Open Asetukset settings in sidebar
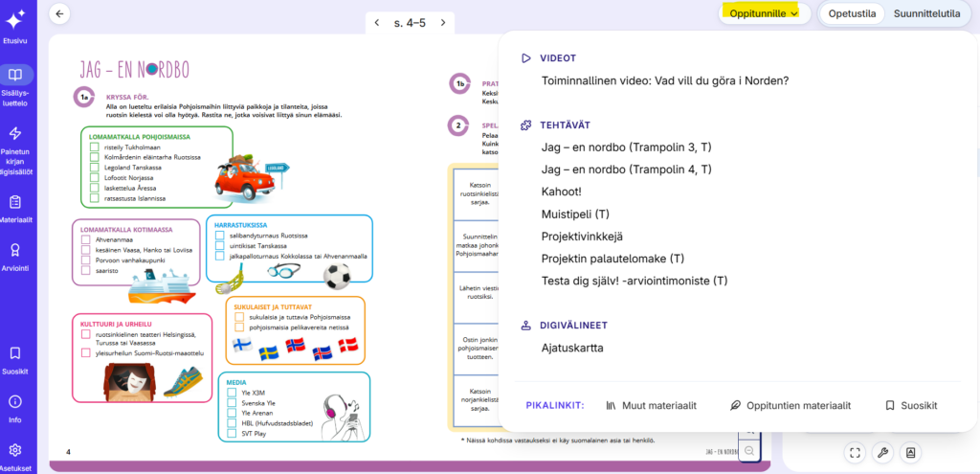 [x=14, y=456]
